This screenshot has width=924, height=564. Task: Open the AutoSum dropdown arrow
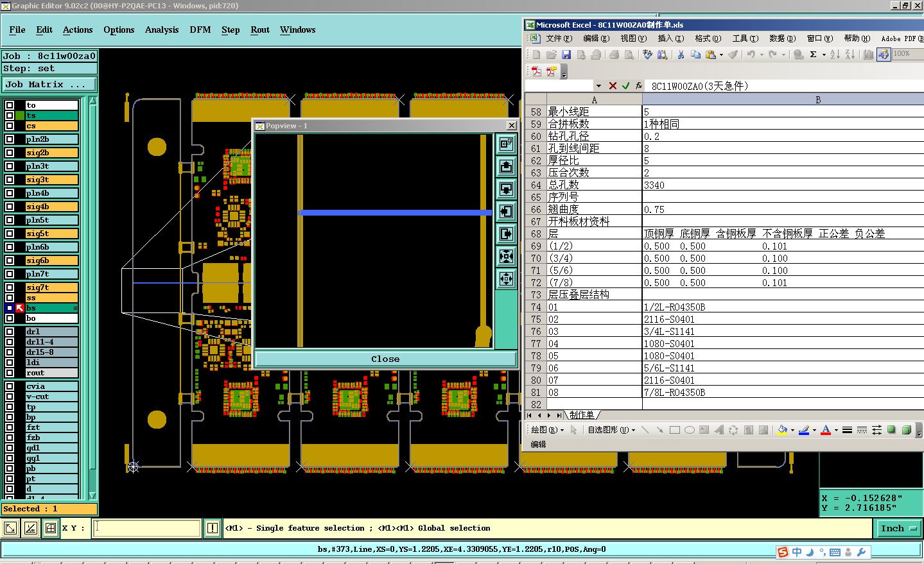[x=824, y=55]
